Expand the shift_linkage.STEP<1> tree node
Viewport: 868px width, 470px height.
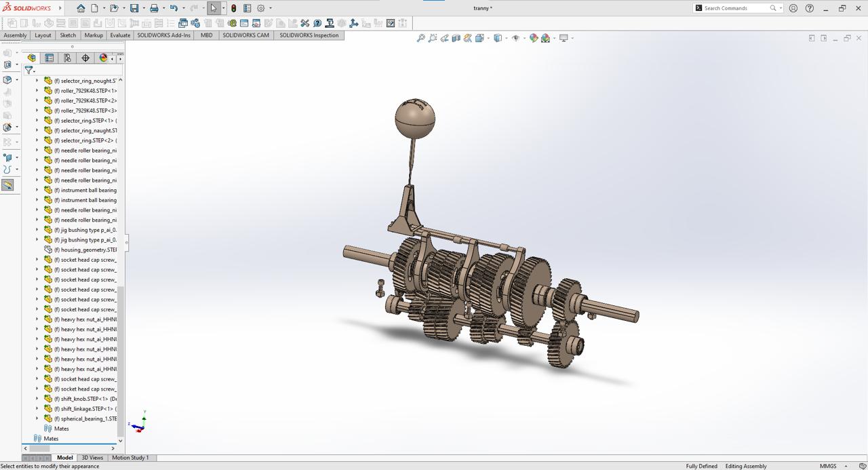coord(37,409)
